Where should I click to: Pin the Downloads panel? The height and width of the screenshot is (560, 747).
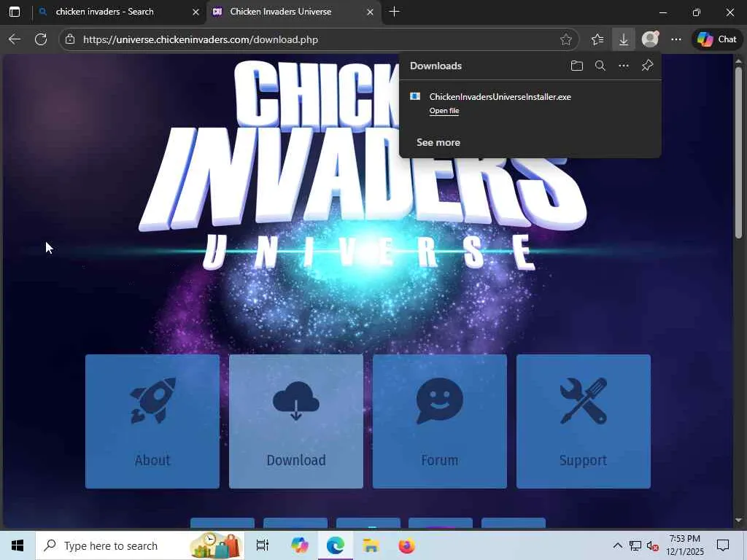(x=647, y=66)
